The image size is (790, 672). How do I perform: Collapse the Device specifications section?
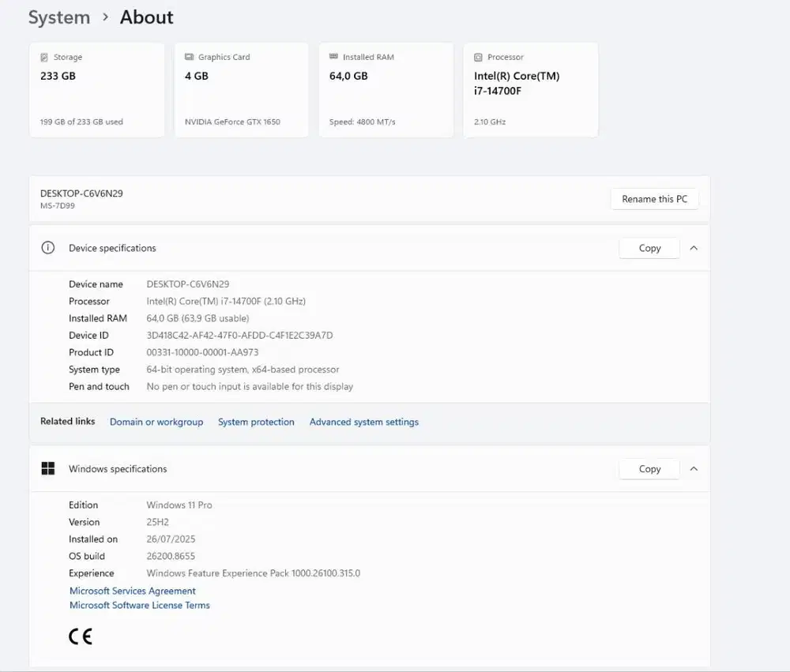(x=694, y=248)
